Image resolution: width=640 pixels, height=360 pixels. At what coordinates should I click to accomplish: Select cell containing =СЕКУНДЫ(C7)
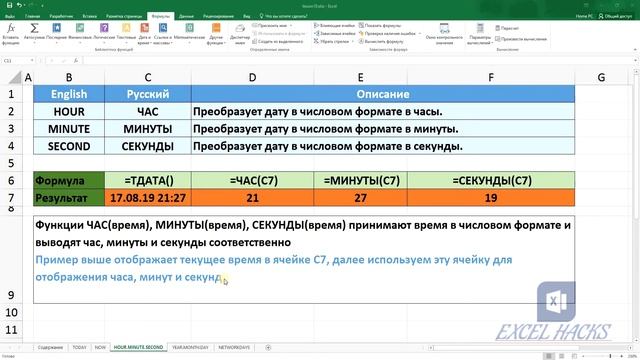click(x=491, y=180)
